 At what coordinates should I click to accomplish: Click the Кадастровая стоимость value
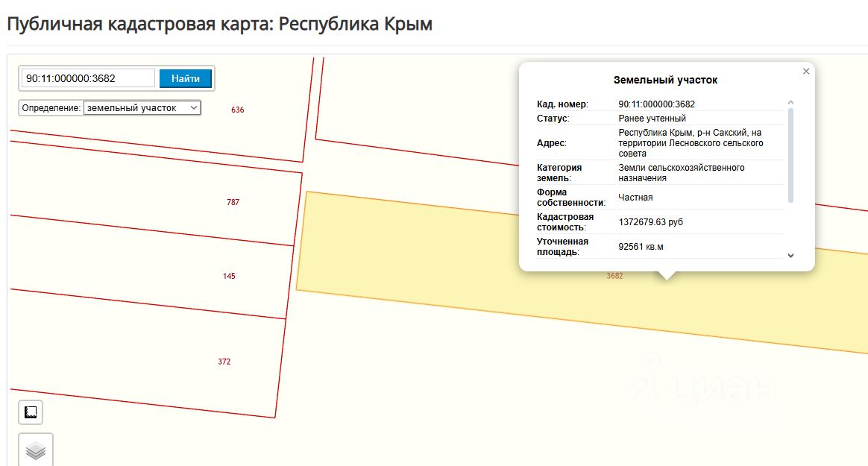pyautogui.click(x=650, y=222)
